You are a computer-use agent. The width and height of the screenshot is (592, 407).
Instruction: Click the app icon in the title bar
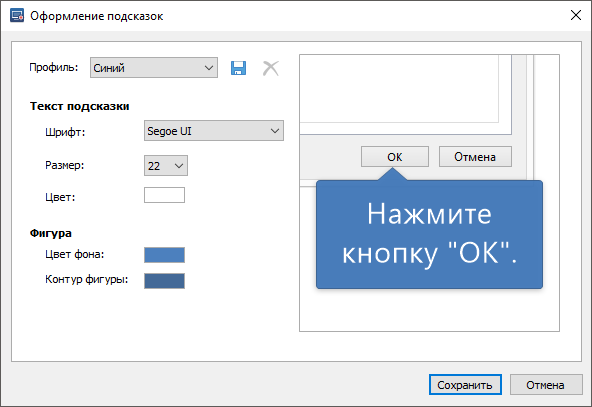[17, 16]
